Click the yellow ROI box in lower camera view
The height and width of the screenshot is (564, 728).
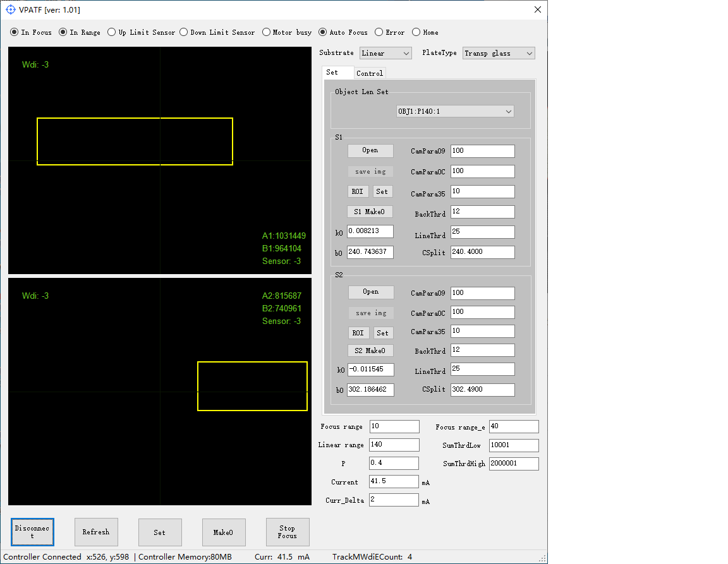(x=253, y=387)
